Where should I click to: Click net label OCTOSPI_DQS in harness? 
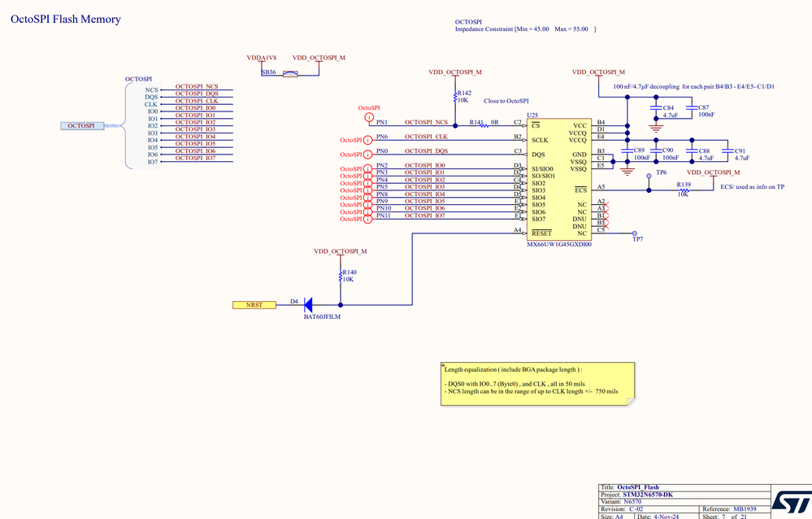click(x=196, y=94)
